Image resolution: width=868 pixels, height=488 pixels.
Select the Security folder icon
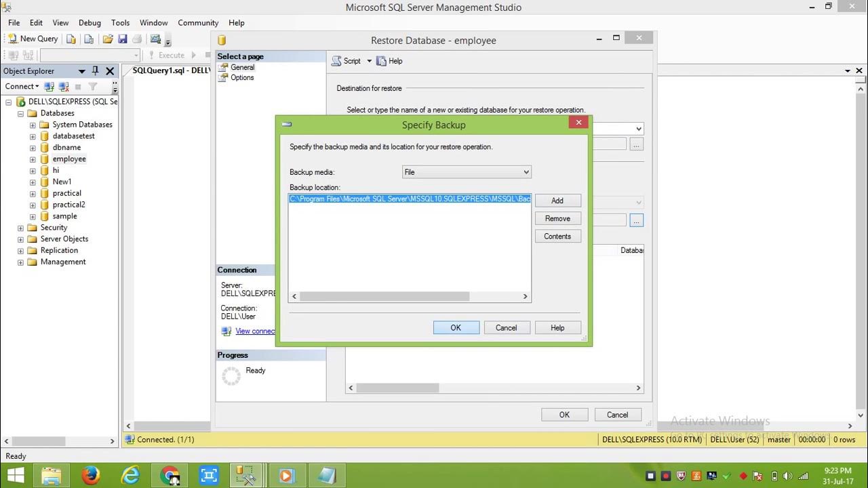click(x=33, y=228)
